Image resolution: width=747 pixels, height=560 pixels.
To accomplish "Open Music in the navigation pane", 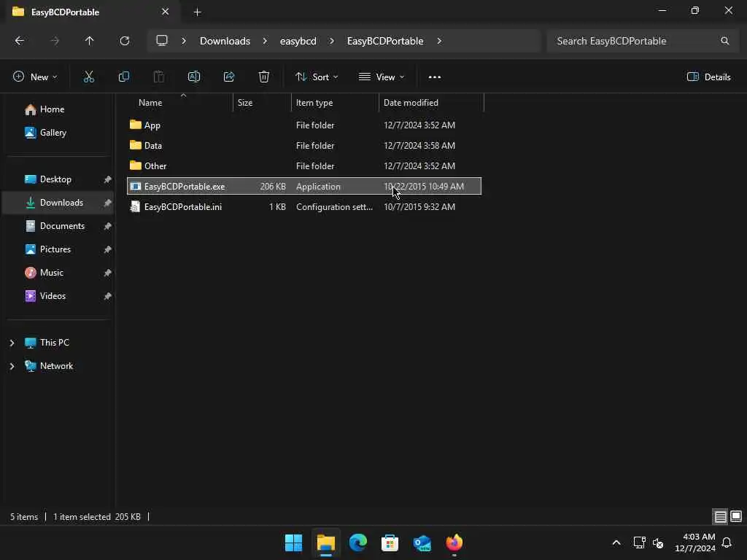I will coord(52,273).
